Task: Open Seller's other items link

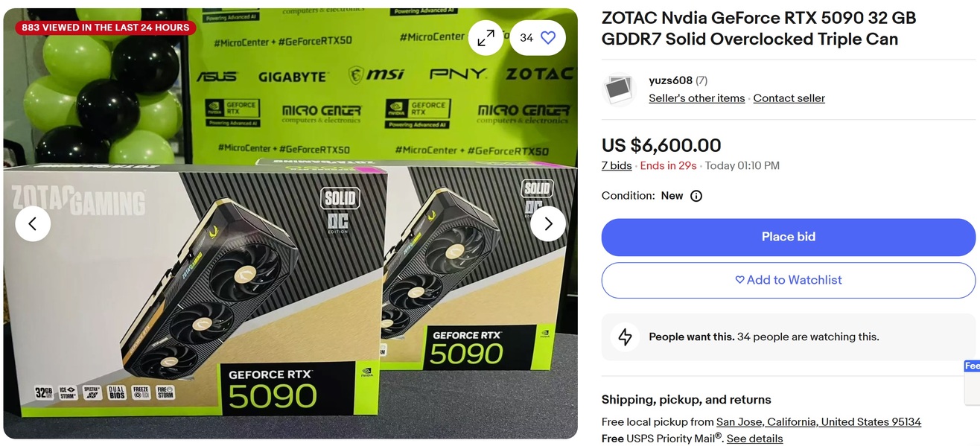Action: [696, 98]
